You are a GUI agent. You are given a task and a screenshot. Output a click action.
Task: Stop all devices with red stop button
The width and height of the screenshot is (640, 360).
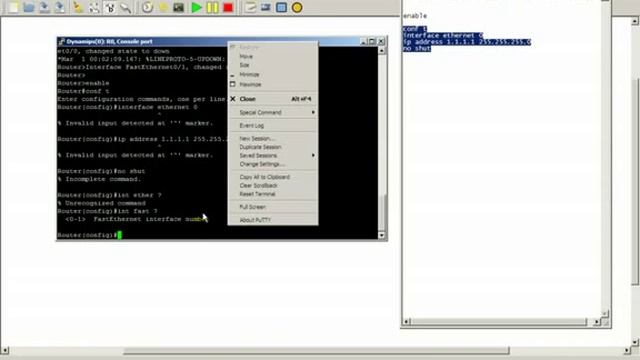pos(228,7)
